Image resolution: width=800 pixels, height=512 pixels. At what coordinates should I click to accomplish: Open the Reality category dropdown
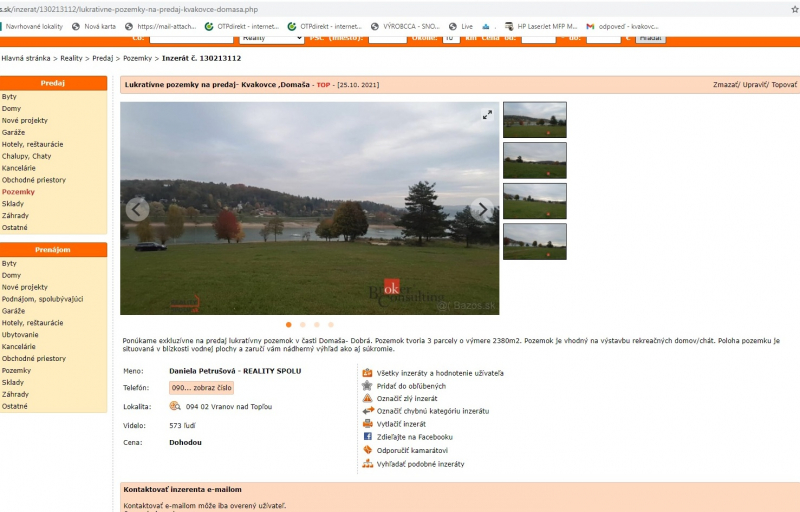(271, 37)
